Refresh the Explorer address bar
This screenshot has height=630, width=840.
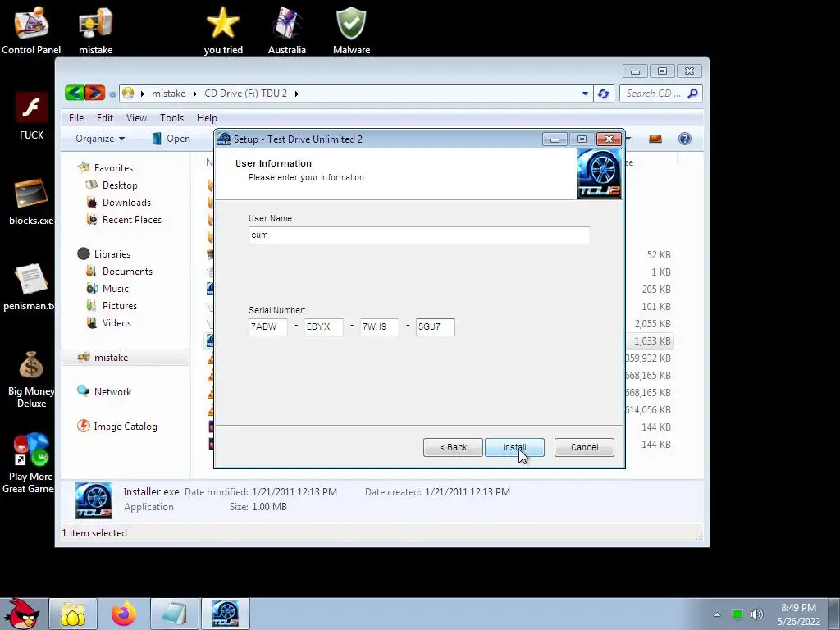[x=603, y=94]
